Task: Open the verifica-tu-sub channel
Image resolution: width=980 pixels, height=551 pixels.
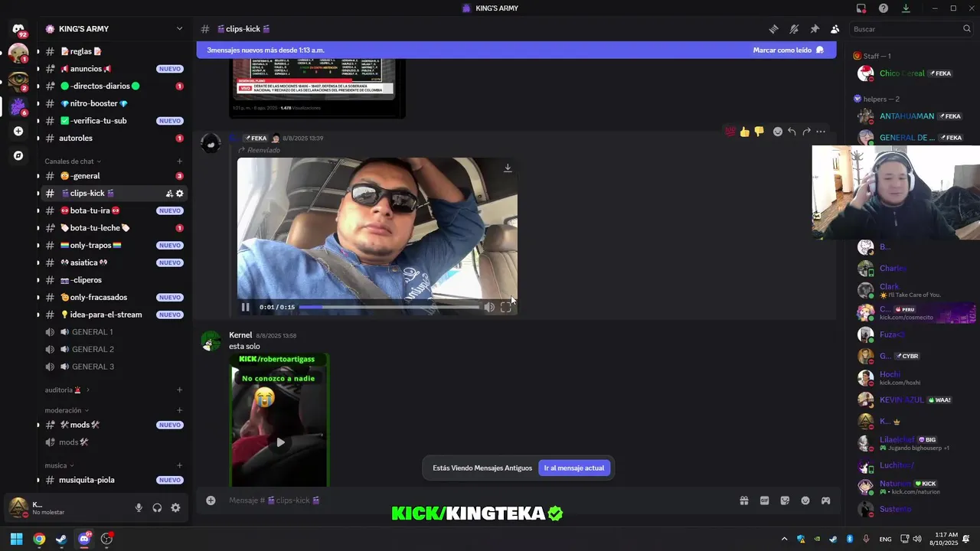Action: tap(115, 121)
